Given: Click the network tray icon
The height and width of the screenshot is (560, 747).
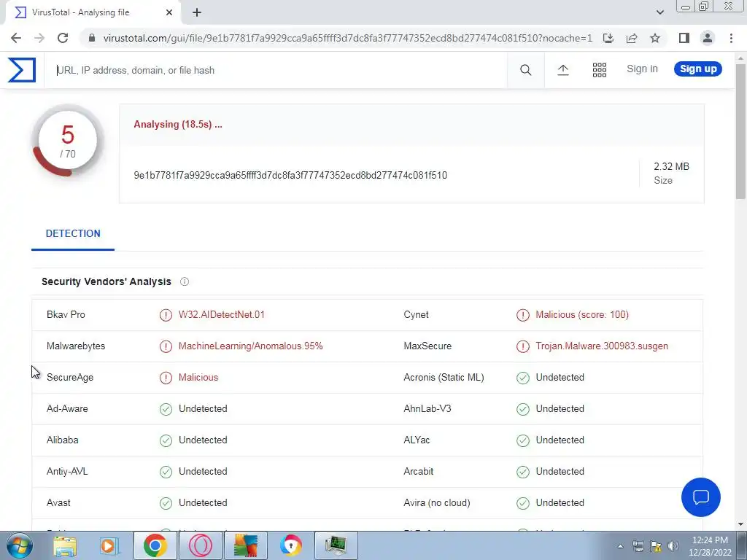Looking at the screenshot, I should [x=638, y=546].
